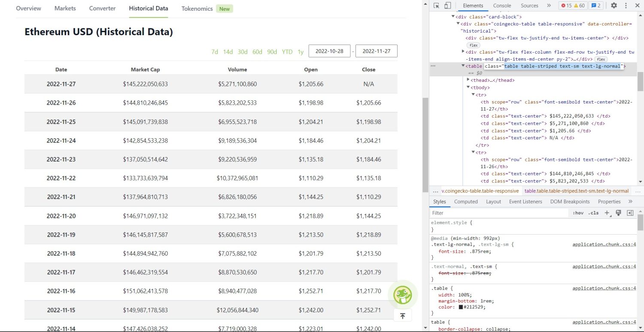
Task: Collapse the table element node
Action: [x=463, y=66]
